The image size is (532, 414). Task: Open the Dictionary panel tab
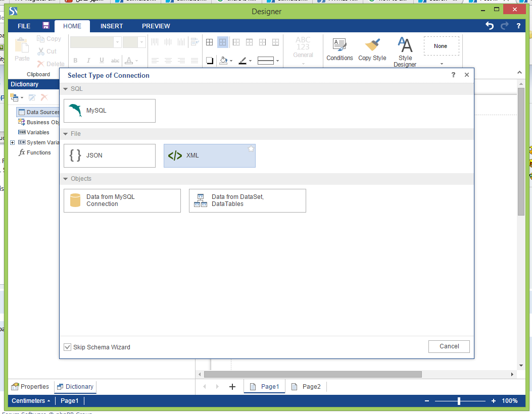click(75, 387)
